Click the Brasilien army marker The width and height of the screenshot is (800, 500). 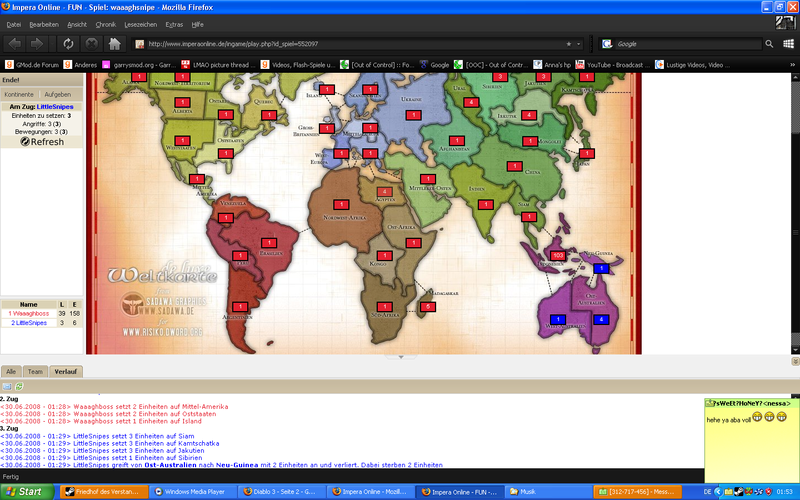(x=269, y=243)
